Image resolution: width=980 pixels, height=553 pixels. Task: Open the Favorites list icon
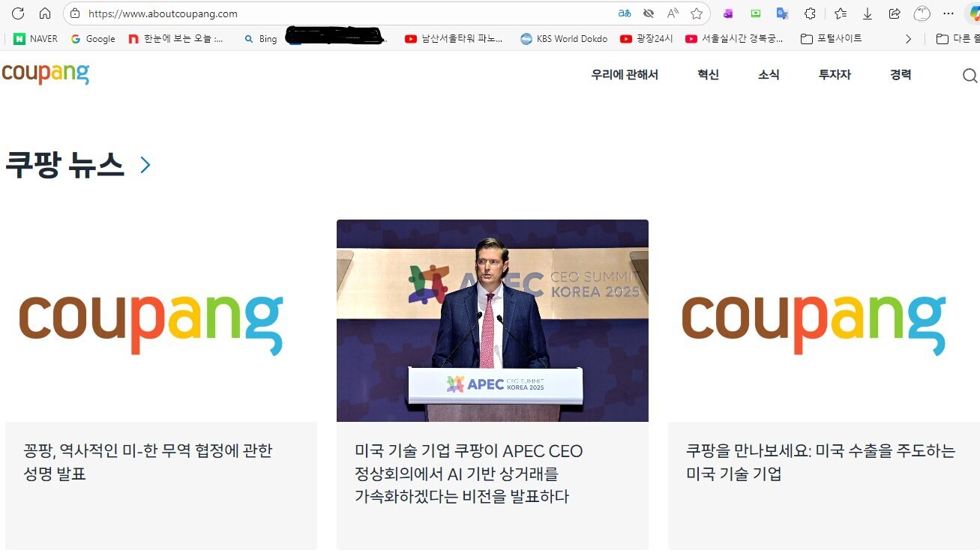point(841,13)
